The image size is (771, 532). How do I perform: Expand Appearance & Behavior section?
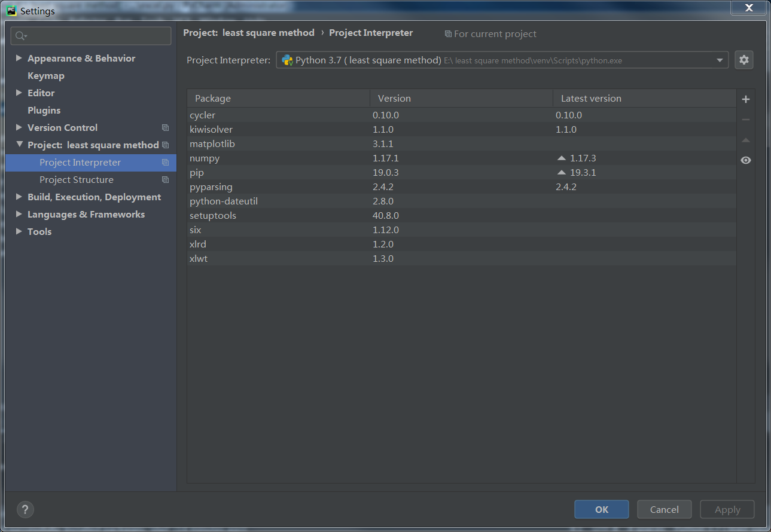(x=19, y=58)
